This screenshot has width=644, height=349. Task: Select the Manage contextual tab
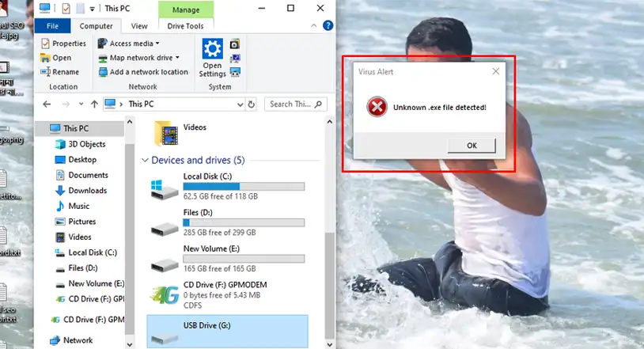(186, 9)
